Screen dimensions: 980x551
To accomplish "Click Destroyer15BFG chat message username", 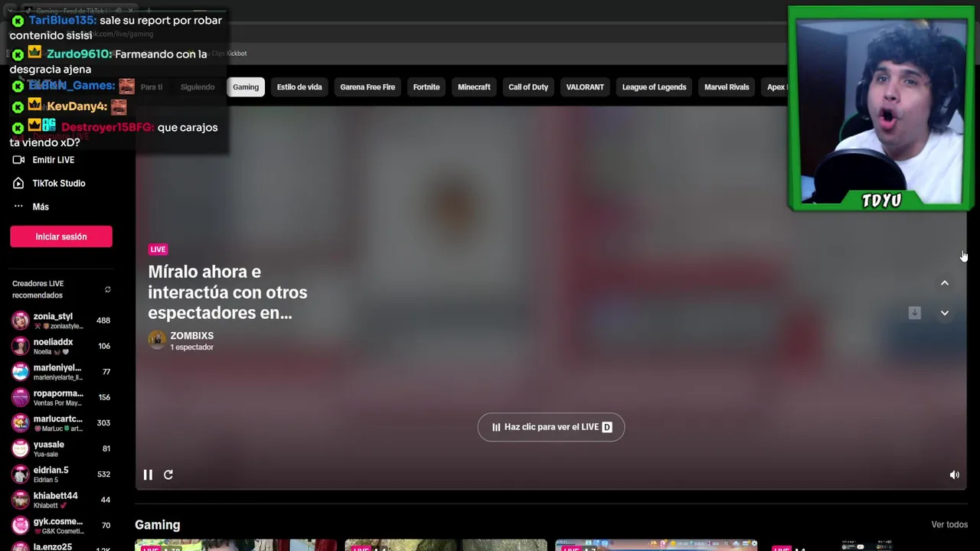I will pyautogui.click(x=107, y=128).
